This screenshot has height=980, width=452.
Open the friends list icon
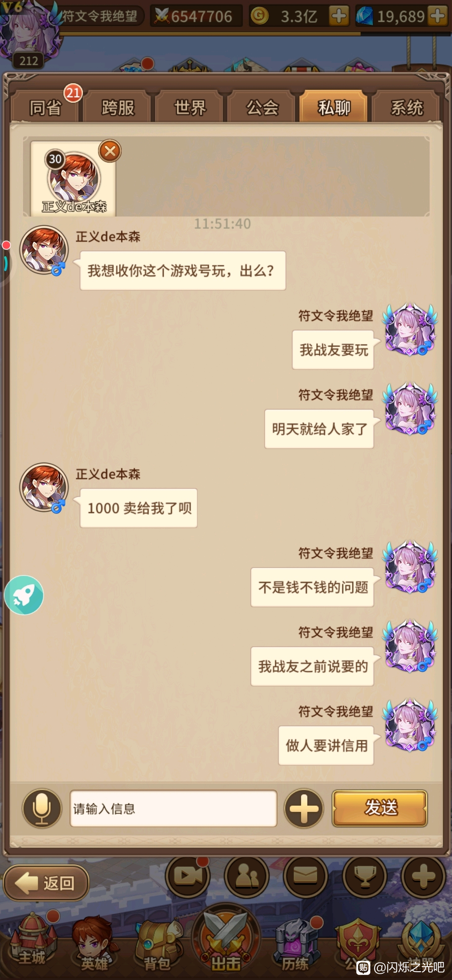[247, 876]
